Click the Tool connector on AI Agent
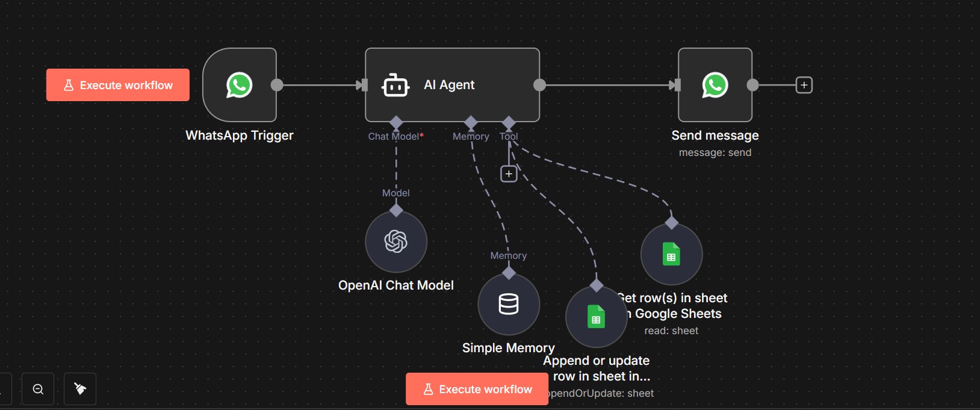Screen dimensions: 980x410 (x=509, y=123)
